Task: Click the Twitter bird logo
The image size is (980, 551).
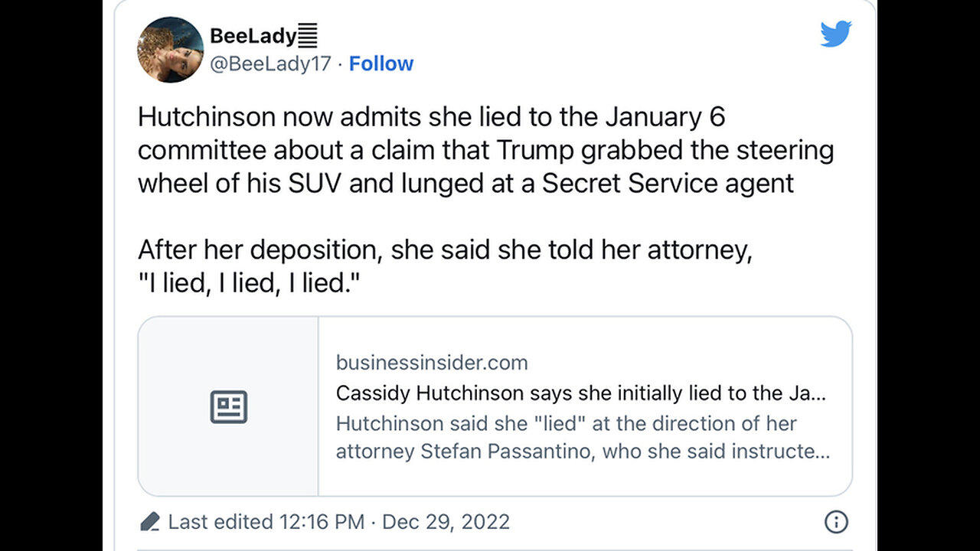Action: 835,33
